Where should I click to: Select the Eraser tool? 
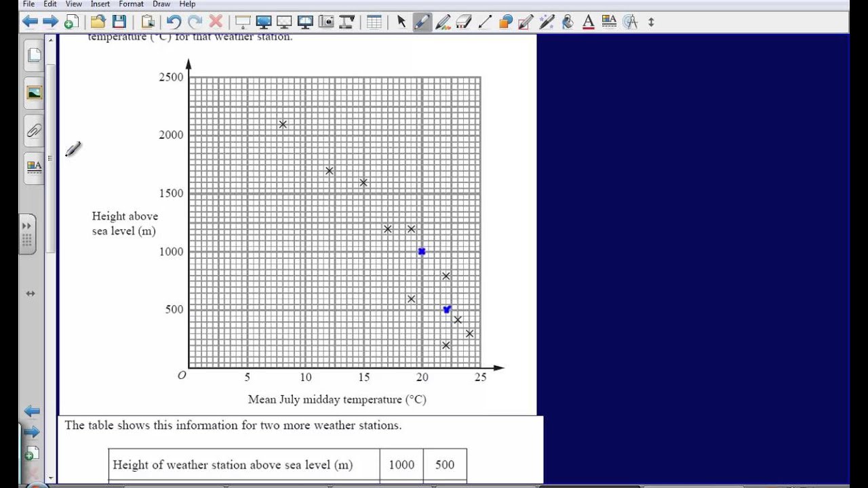click(x=464, y=22)
